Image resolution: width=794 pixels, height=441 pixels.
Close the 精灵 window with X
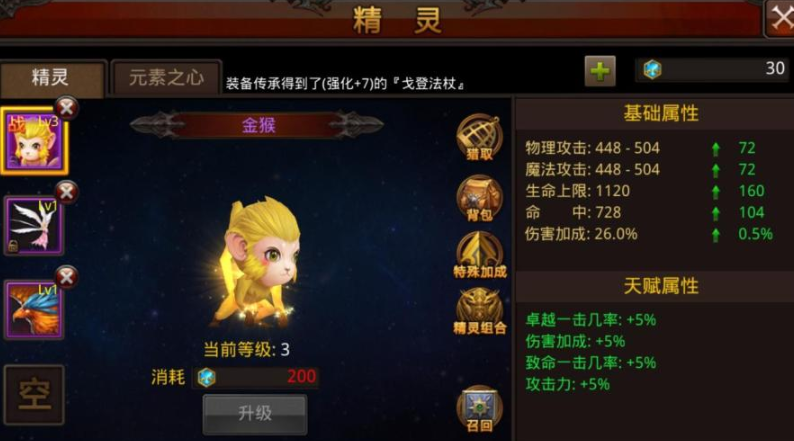780,19
